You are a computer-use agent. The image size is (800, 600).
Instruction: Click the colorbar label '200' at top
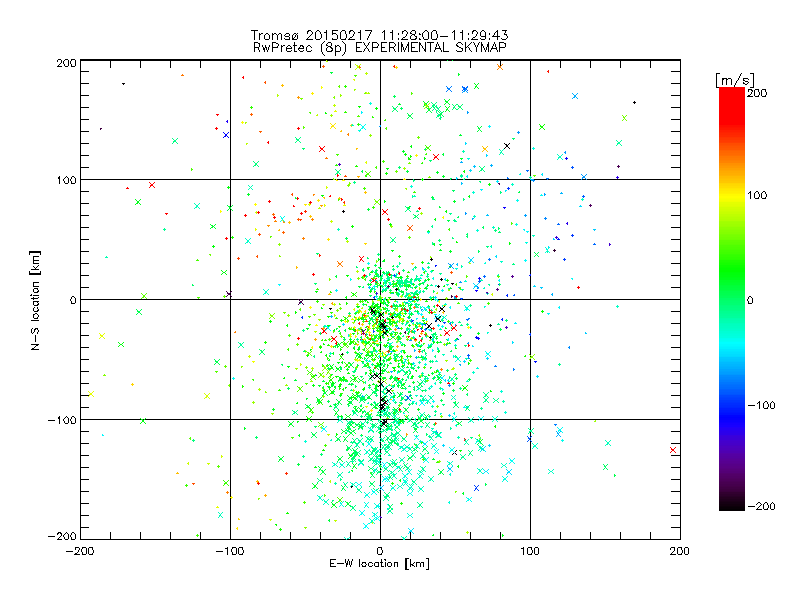tap(757, 93)
